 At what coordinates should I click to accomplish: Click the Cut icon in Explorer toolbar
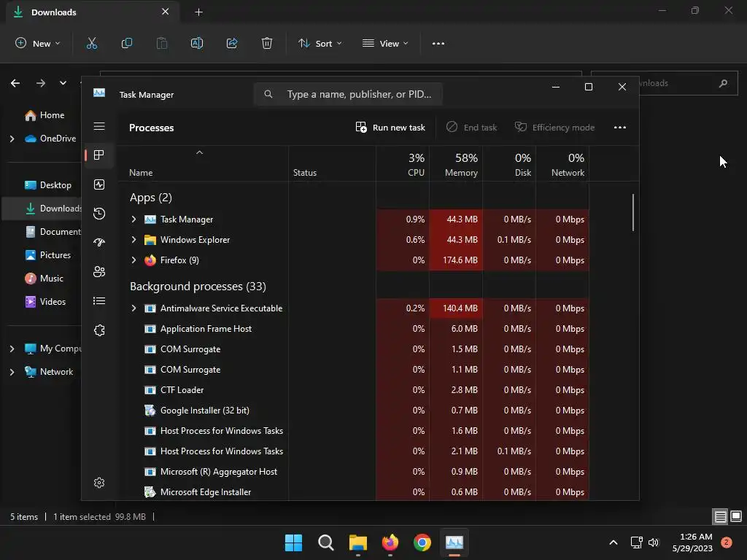pyautogui.click(x=92, y=43)
